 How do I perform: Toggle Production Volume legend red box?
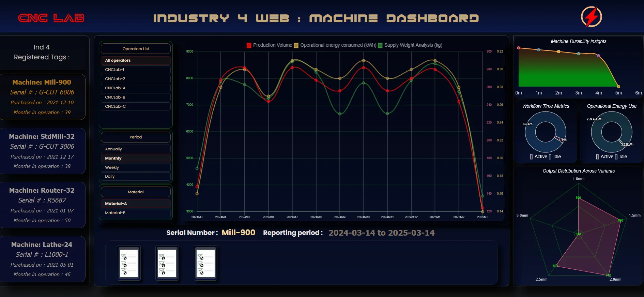coord(249,45)
